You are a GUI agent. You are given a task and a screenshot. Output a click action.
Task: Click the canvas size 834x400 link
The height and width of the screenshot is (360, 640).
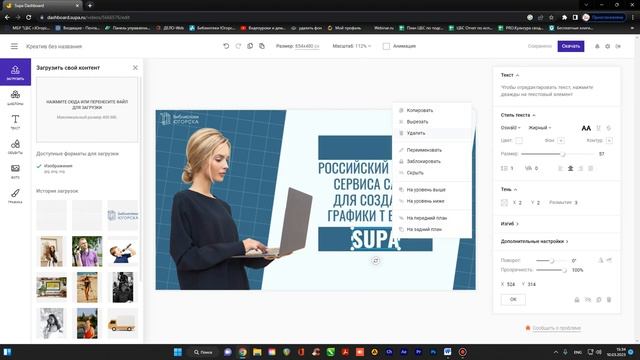tap(307, 46)
